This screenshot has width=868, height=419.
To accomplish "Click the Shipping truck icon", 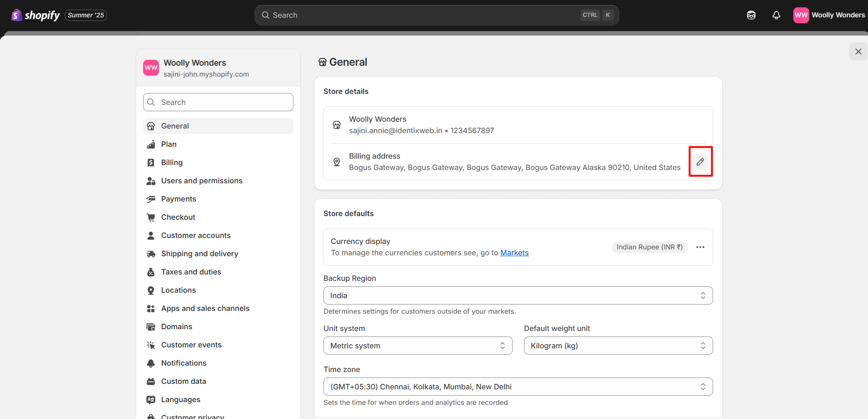I will point(151,254).
